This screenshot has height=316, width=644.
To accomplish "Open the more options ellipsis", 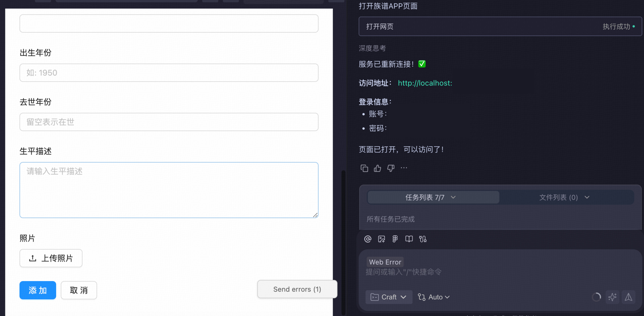I will [x=404, y=168].
